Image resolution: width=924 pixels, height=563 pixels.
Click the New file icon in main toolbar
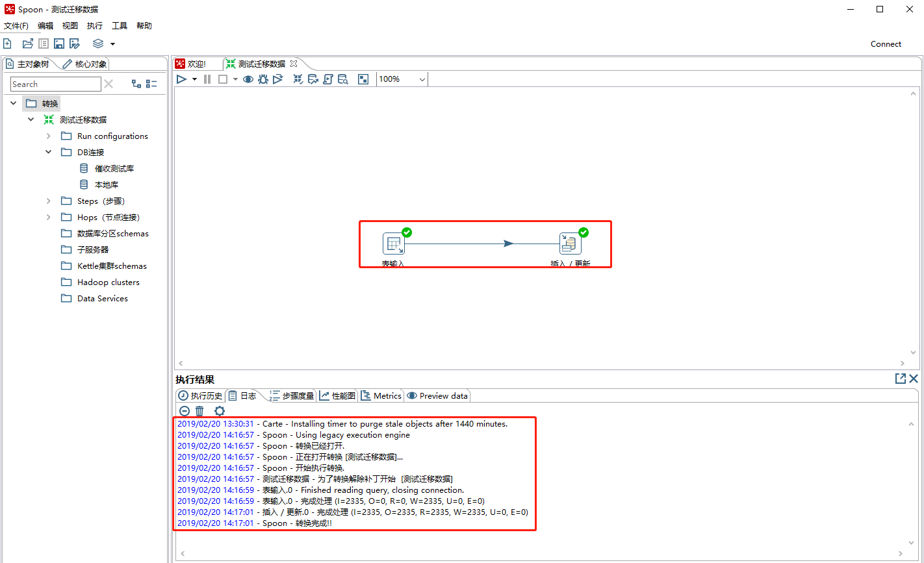tap(8, 44)
